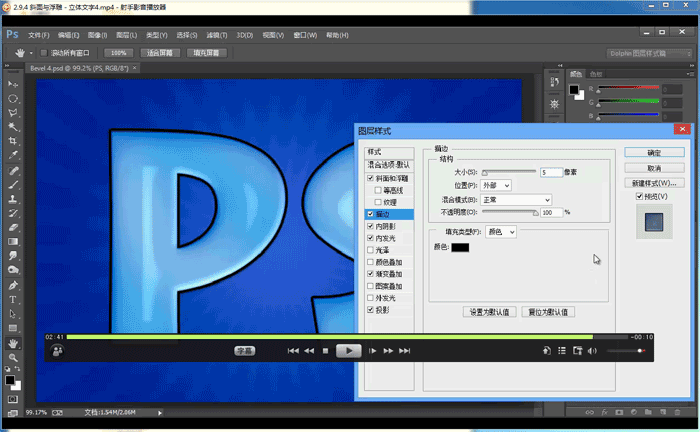The height and width of the screenshot is (432, 700).
Task: Open the Filter (滤镜) menu
Action: pos(217,35)
